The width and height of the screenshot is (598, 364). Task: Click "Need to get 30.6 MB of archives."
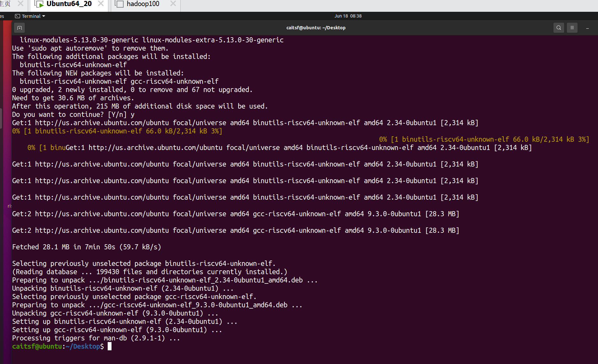(x=73, y=98)
